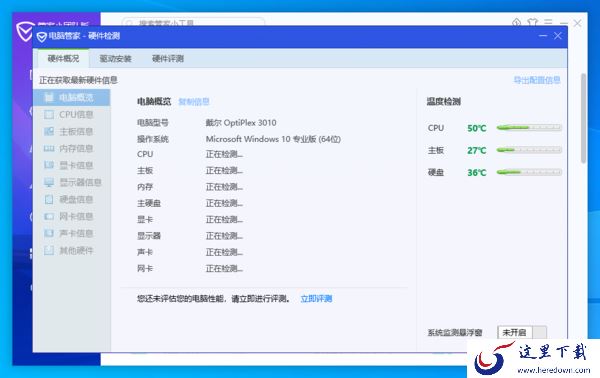The image size is (600, 378).
Task: Click 正在检测 next to 主硬盘
Action: [224, 203]
